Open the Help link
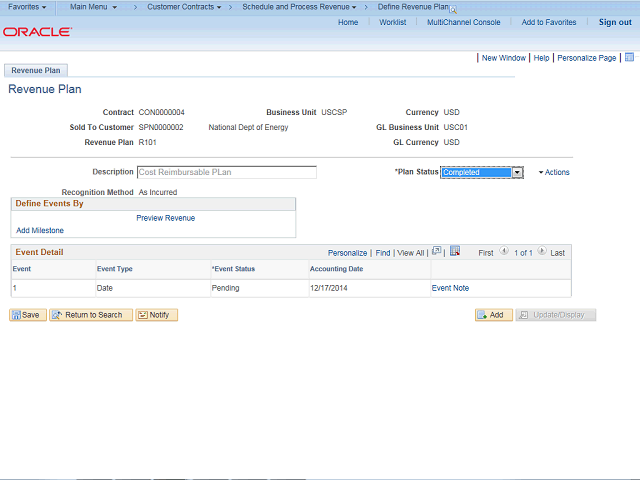This screenshot has width=640, height=480. coord(541,58)
